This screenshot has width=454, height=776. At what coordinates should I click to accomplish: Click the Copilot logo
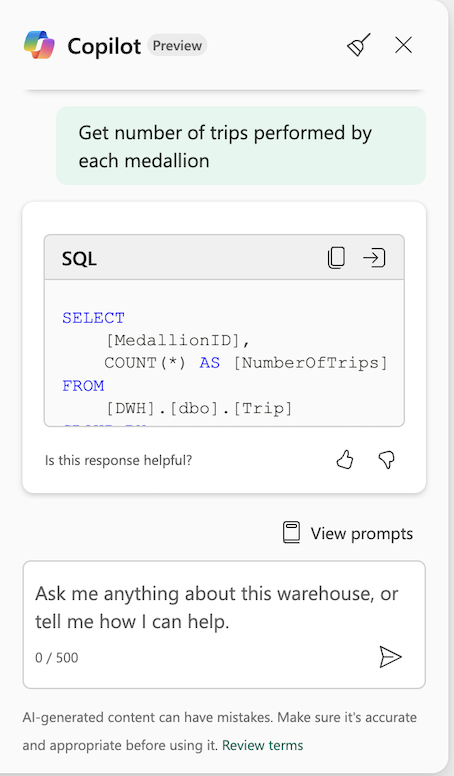pyautogui.click(x=39, y=45)
